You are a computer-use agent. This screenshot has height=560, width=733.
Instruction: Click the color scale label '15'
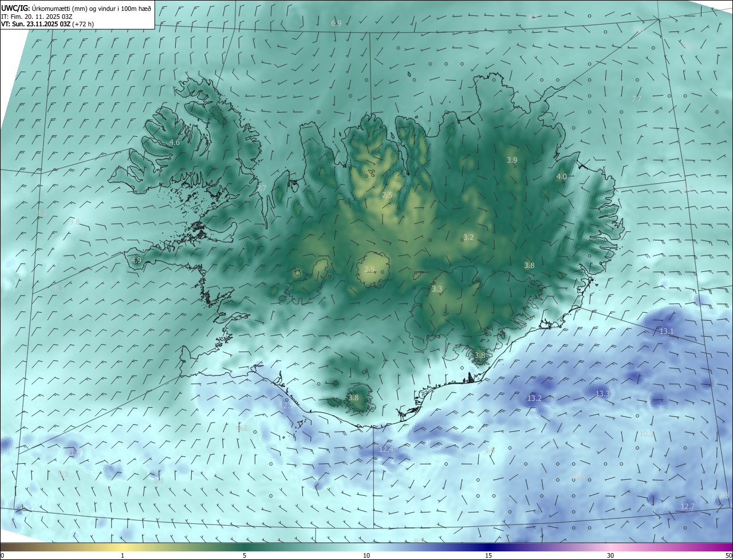[x=488, y=555]
